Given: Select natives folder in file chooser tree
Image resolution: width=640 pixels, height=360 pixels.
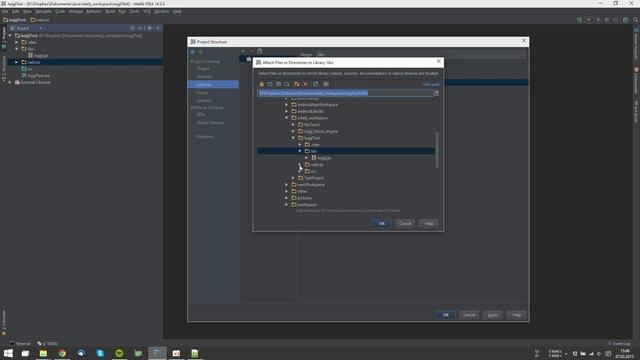Looking at the screenshot, I should [x=317, y=164].
